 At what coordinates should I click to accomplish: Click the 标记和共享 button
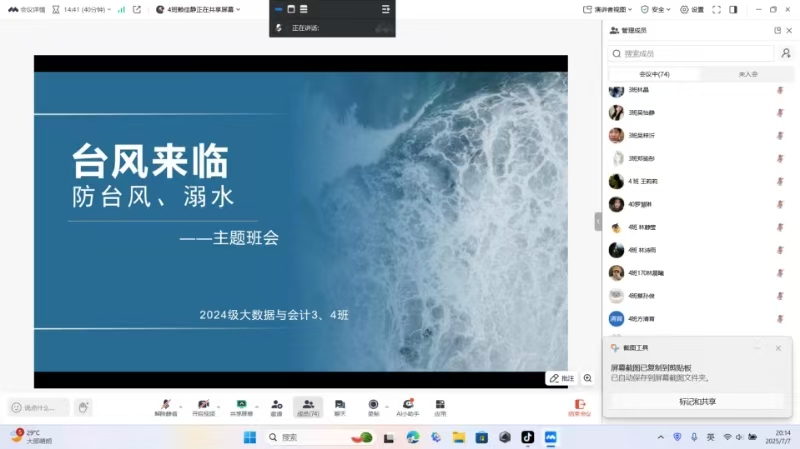[697, 401]
